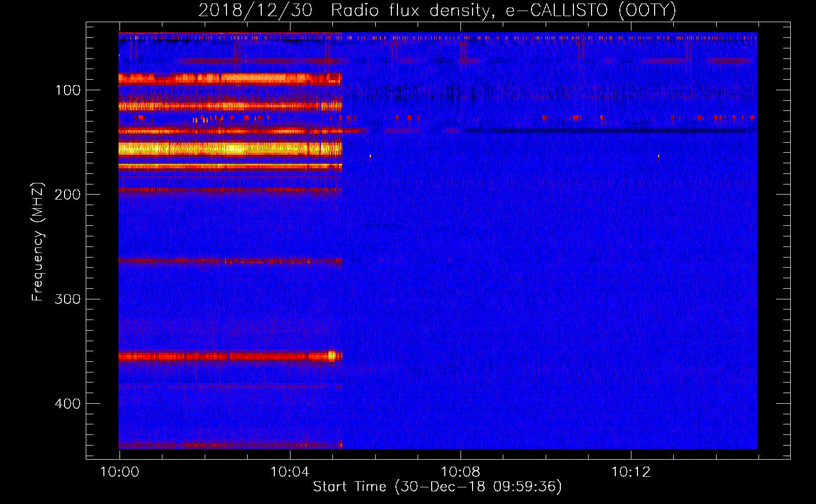Click the 10:00 time tick label
The width and height of the screenshot is (816, 504).
(120, 472)
